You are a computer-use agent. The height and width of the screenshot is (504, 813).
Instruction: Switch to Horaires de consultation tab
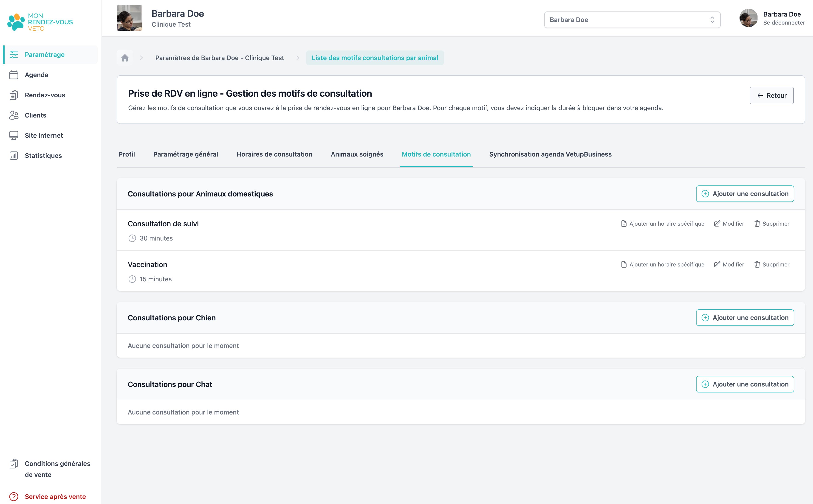274,154
